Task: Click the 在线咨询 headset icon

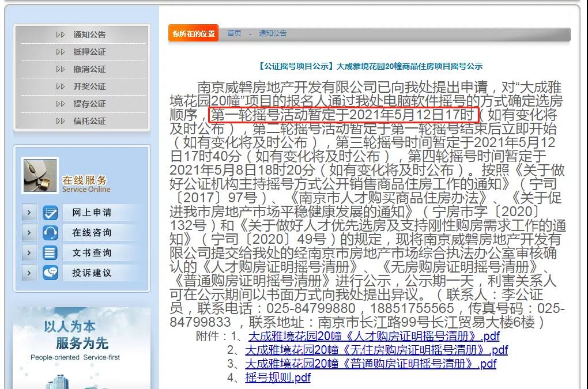Action: pyautogui.click(x=51, y=233)
